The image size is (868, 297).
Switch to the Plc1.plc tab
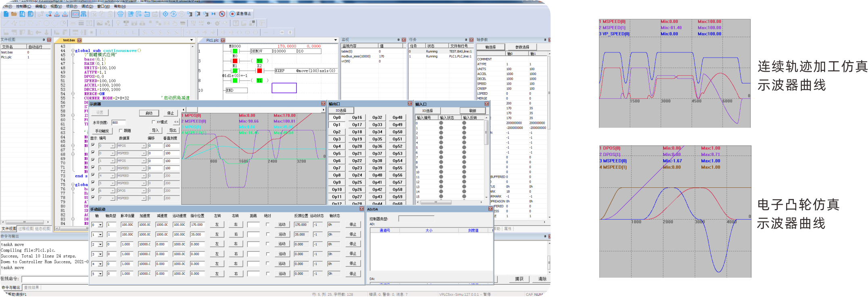coord(212,40)
